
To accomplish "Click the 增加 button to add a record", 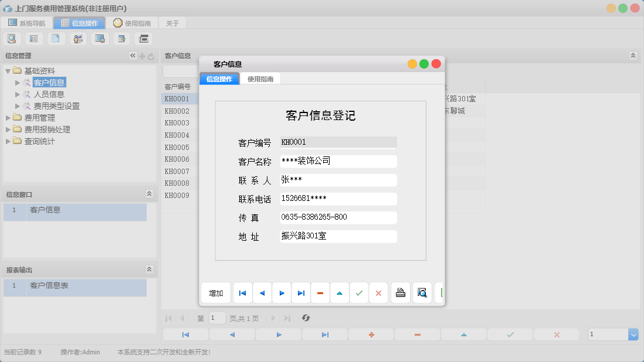I will click(215, 292).
